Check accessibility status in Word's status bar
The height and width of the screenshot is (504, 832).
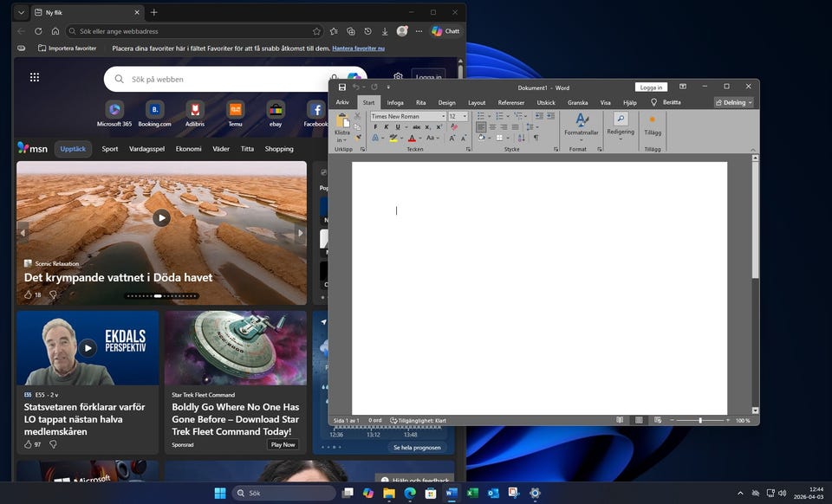click(418, 421)
